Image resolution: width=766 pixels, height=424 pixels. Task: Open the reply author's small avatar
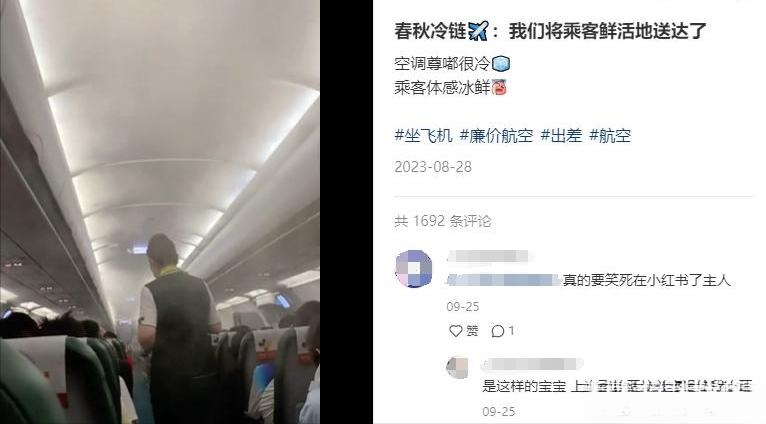click(x=457, y=367)
